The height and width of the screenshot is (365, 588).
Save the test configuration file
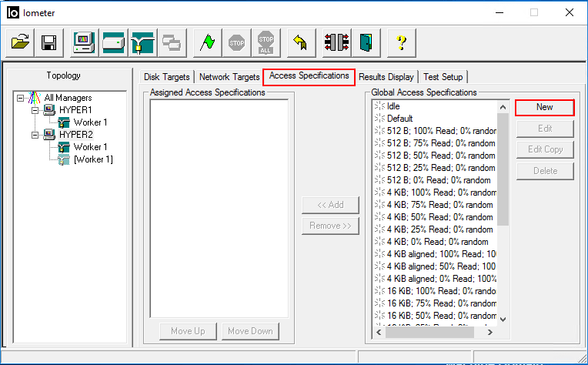(49, 43)
